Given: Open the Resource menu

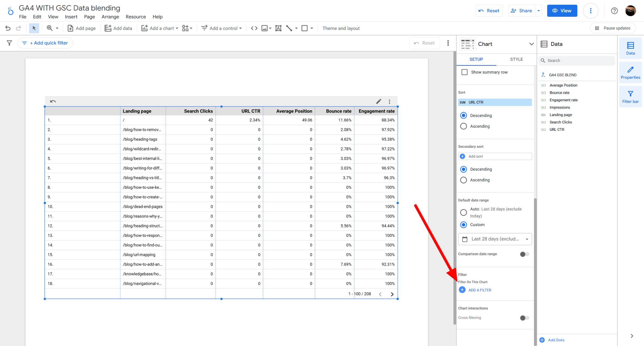Looking at the screenshot, I should tap(136, 17).
